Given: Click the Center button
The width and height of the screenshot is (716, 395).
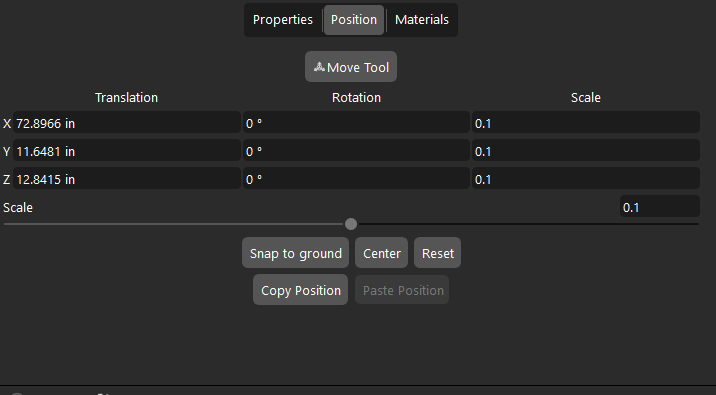Looking at the screenshot, I should click(x=381, y=253).
